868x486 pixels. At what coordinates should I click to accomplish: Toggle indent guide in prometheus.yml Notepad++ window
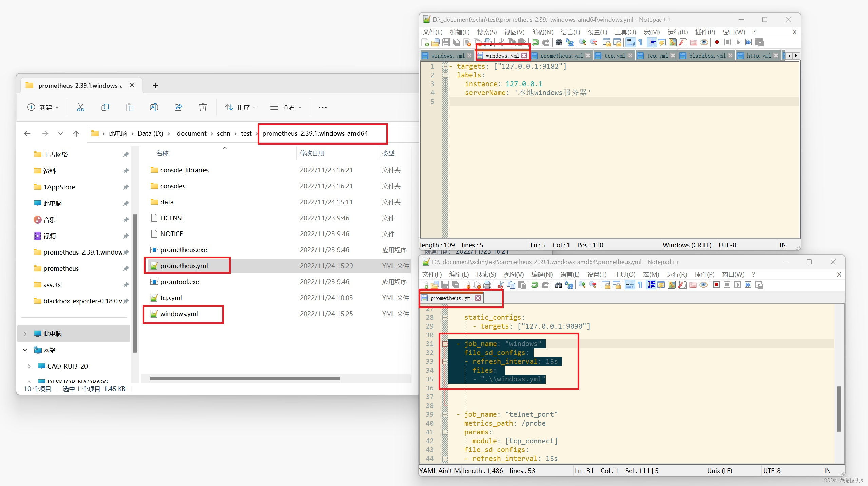[x=651, y=285]
